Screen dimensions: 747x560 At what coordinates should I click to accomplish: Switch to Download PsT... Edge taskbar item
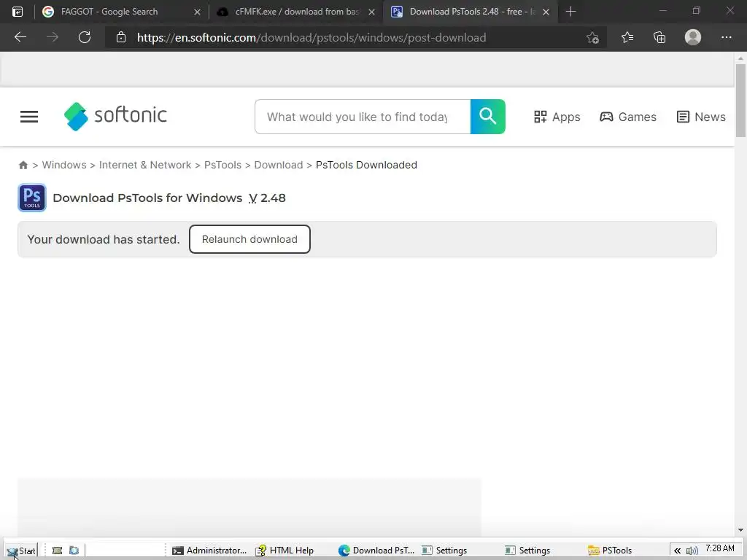click(376, 551)
